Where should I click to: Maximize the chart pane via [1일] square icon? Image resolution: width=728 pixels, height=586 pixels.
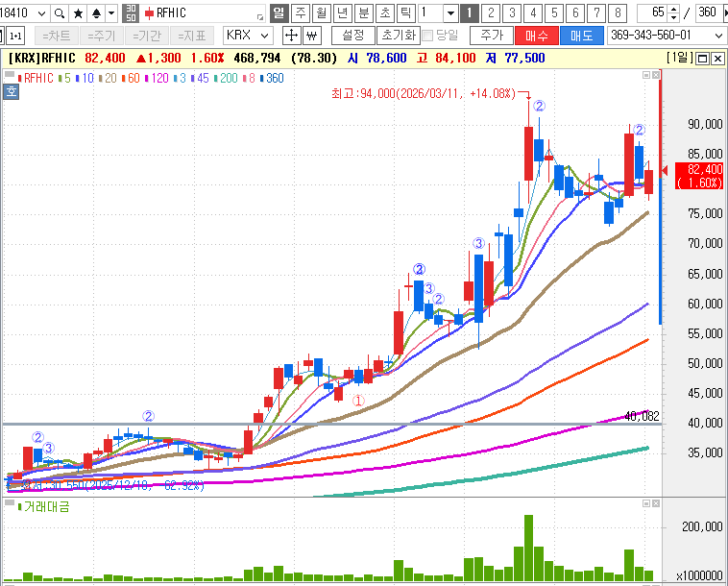point(702,59)
